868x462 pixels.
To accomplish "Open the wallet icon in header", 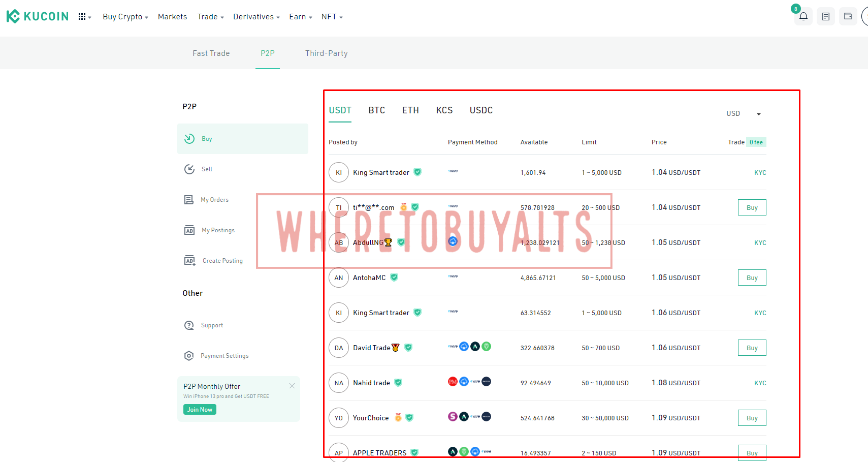I will [x=848, y=16].
